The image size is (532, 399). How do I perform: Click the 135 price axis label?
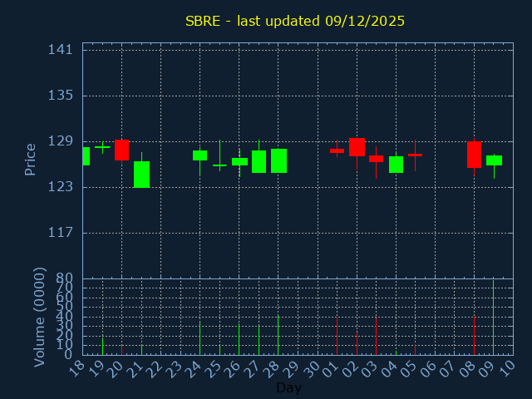(x=61, y=96)
